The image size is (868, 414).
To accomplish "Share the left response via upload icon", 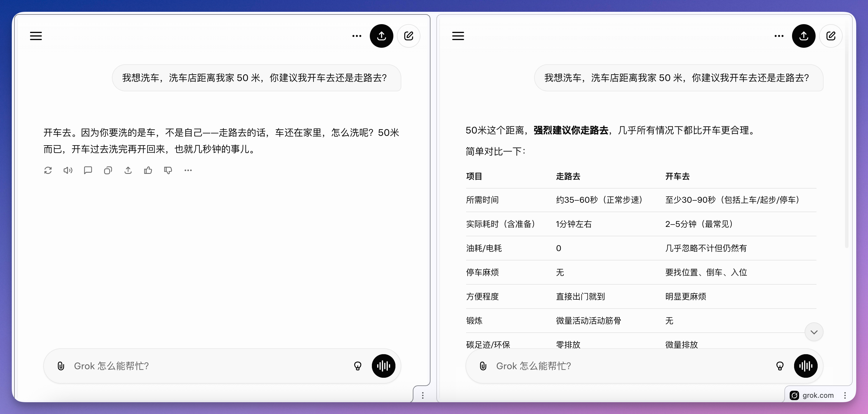I will tap(128, 170).
